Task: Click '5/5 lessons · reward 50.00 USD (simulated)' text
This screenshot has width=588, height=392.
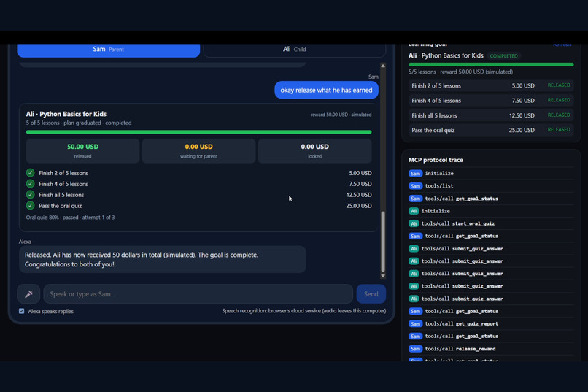Action: click(x=460, y=72)
